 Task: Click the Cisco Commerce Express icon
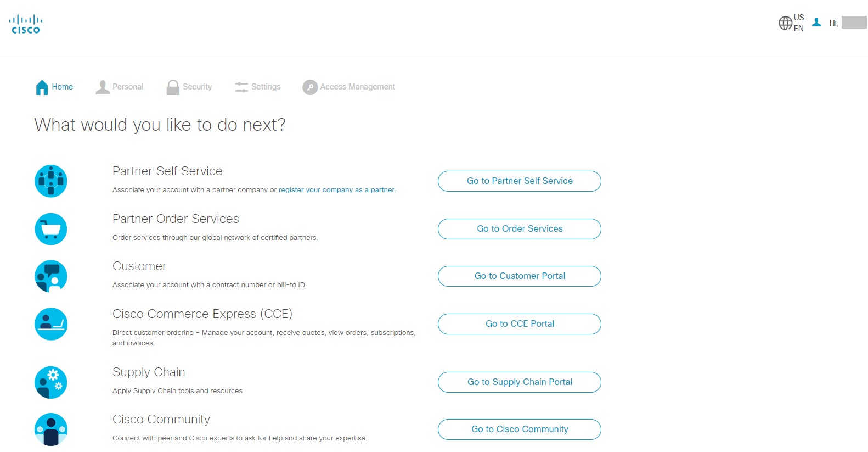pyautogui.click(x=51, y=324)
